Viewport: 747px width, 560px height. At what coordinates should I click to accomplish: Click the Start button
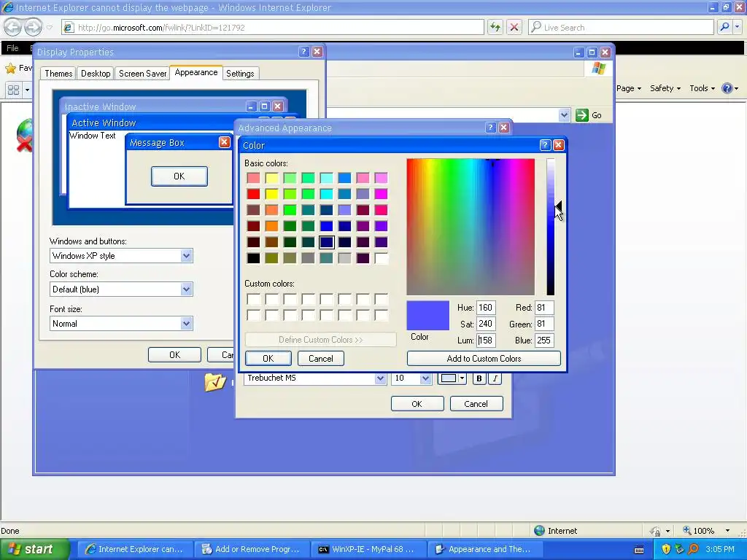(x=34, y=550)
